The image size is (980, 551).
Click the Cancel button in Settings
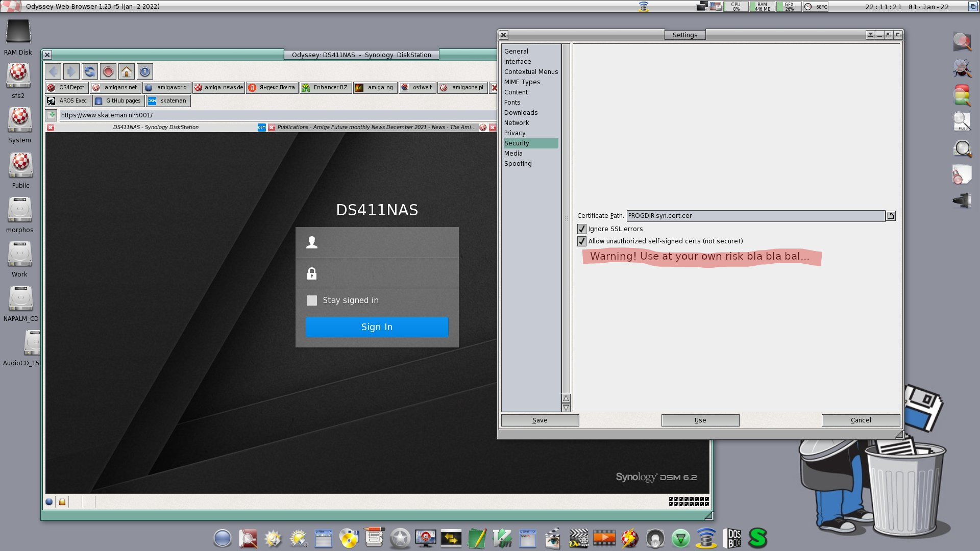point(861,420)
